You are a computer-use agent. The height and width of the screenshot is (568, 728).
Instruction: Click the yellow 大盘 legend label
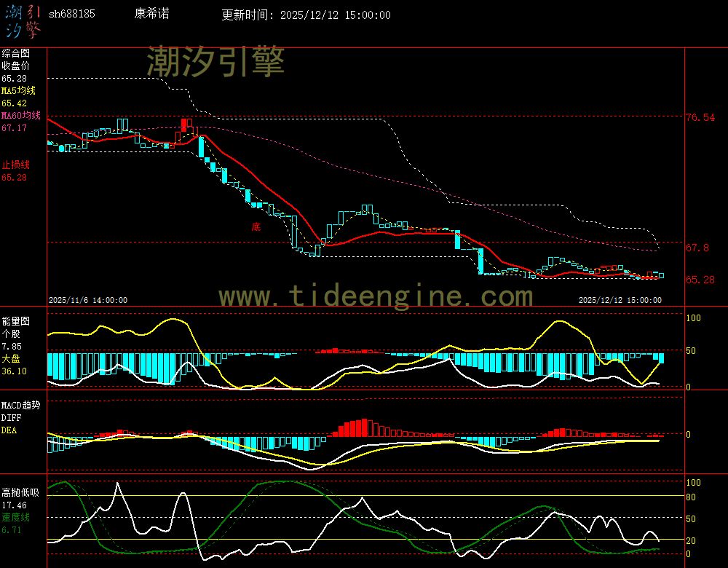point(10,358)
